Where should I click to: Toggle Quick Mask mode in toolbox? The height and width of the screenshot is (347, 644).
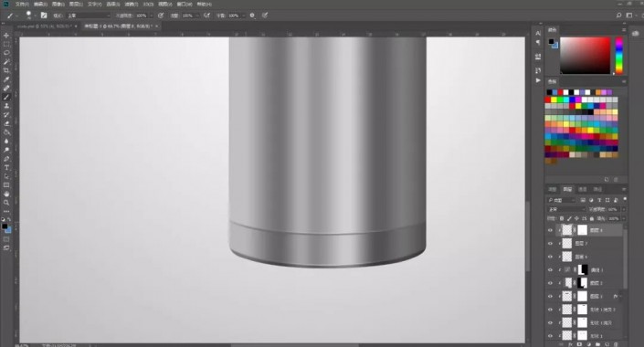tap(6, 239)
